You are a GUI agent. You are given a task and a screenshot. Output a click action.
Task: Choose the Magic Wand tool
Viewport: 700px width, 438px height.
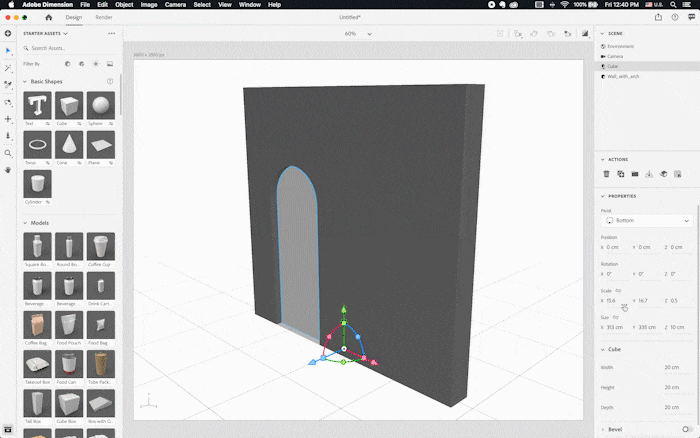coord(8,68)
